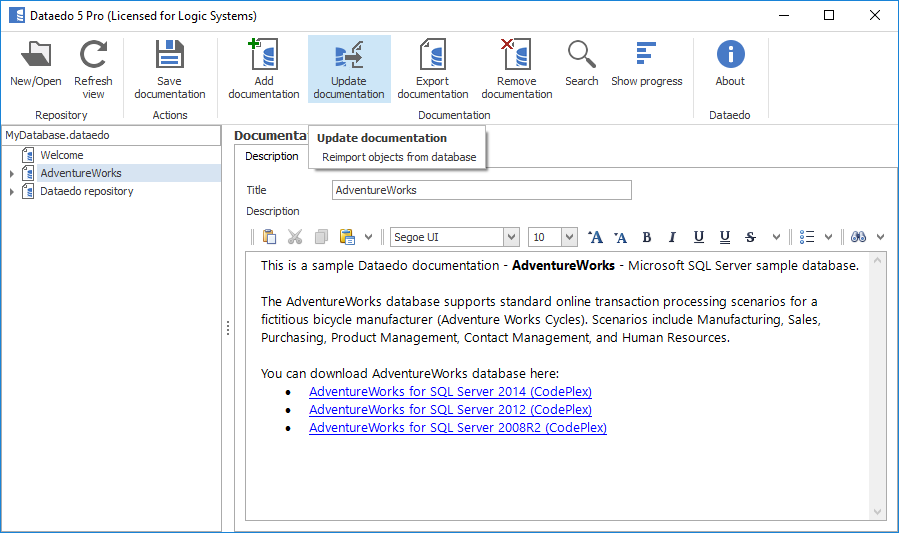Expand the Dataedo repository tree node
The height and width of the screenshot is (533, 899).
tap(12, 192)
